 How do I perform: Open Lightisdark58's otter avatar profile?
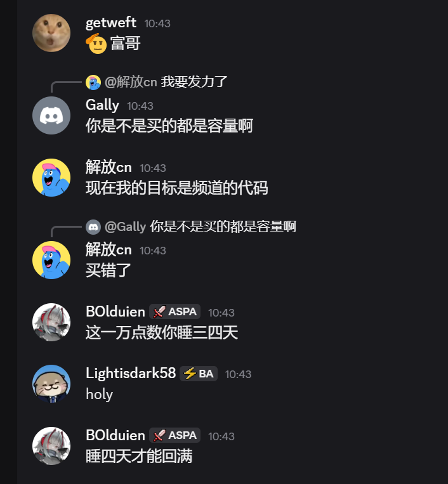[51, 384]
